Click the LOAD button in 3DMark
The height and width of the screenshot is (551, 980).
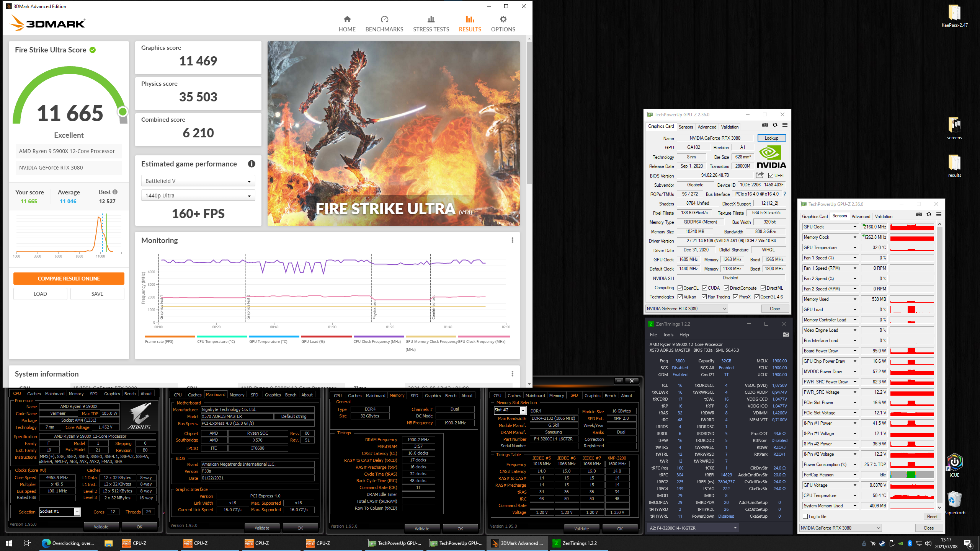point(40,294)
